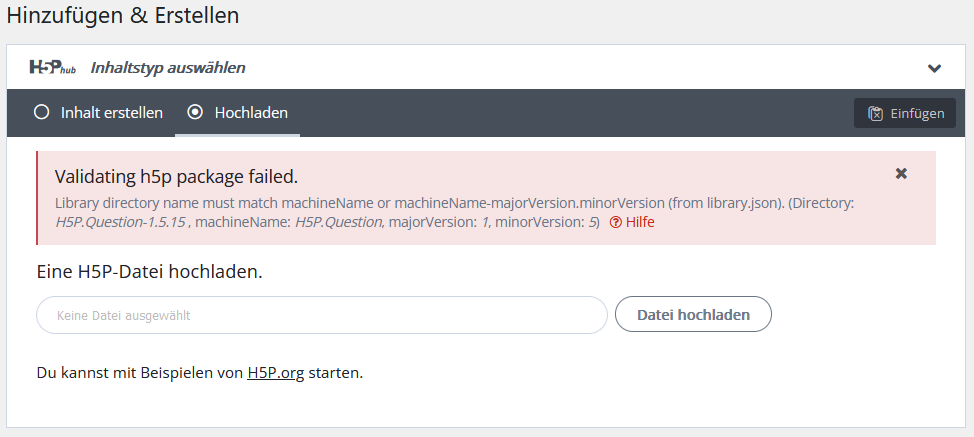Image resolution: width=974 pixels, height=437 pixels.
Task: Dismiss the validation error with the X
Action: [x=901, y=174]
